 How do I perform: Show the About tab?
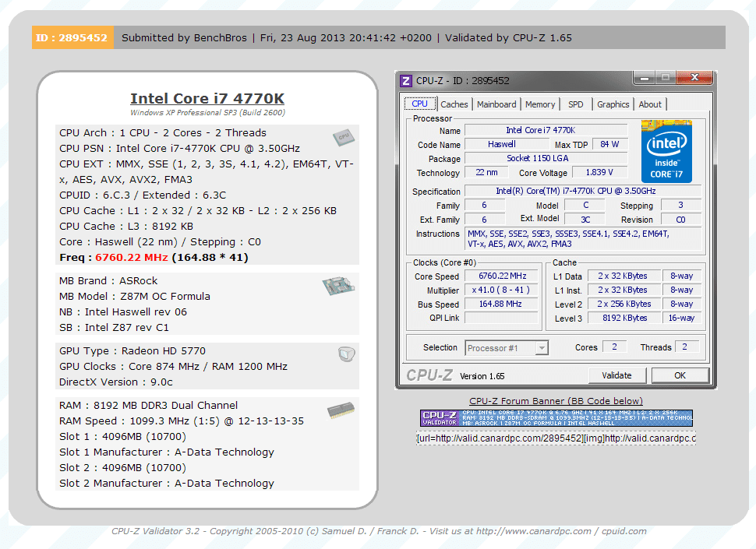click(x=650, y=104)
